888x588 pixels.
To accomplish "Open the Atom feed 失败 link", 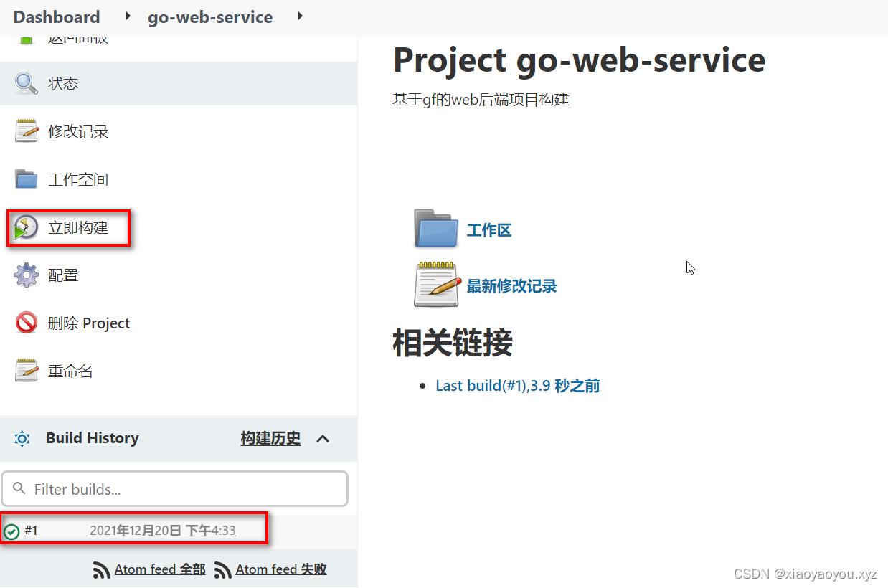I will [x=281, y=569].
